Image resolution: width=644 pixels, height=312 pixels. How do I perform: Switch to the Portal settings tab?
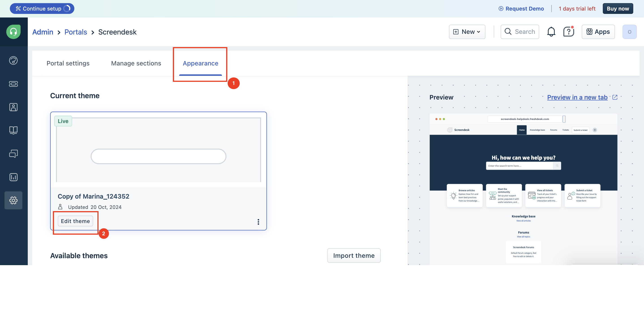coord(68,63)
